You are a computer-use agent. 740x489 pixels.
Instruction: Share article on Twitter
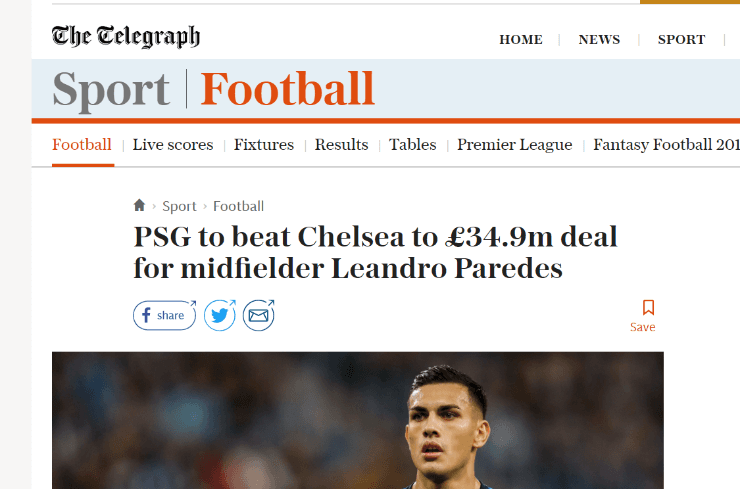pos(220,316)
